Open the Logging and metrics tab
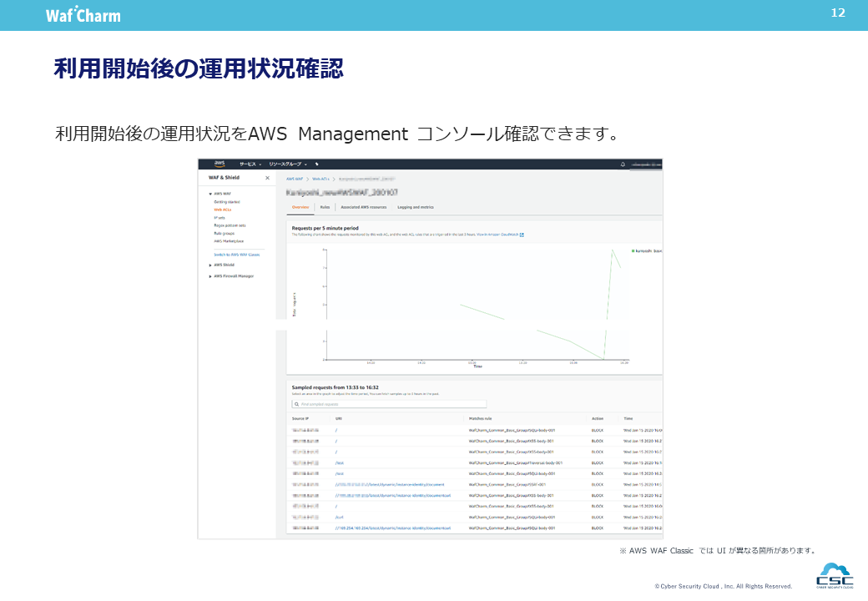The width and height of the screenshot is (868, 601). pyautogui.click(x=416, y=207)
